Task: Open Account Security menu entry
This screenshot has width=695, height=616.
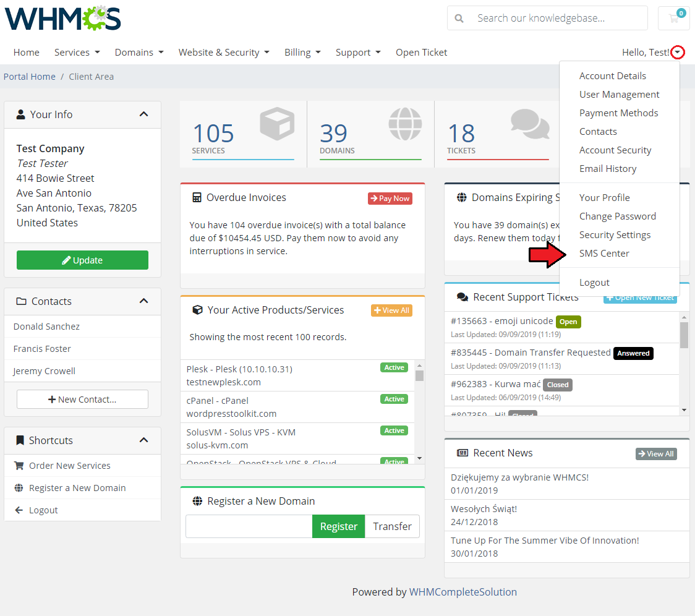Action: (x=615, y=150)
